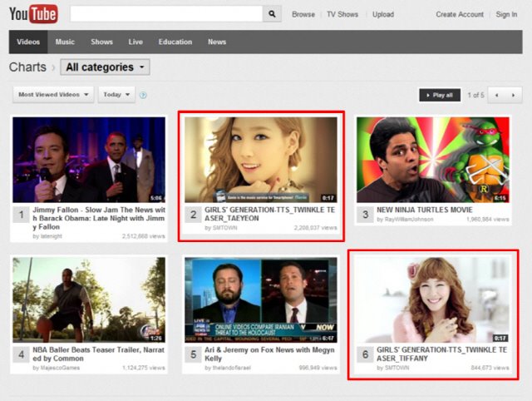Click title 'Jimmy Fallon - Slow Jam The News'
The width and height of the screenshot is (532, 401).
99,218
